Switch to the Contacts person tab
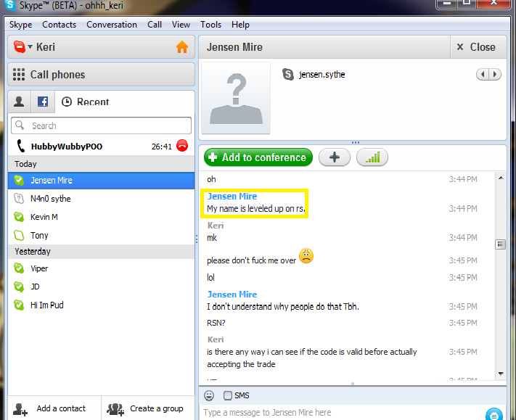 (x=19, y=102)
